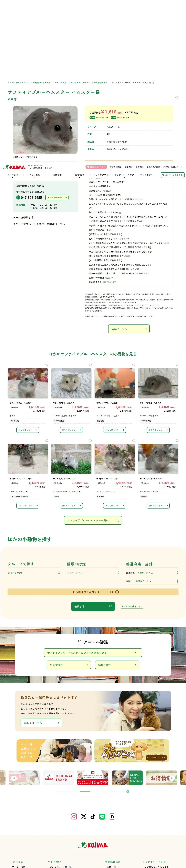Open the 動物病院 navigation menu
This screenshot has height=868, width=186.
(x=80, y=175)
